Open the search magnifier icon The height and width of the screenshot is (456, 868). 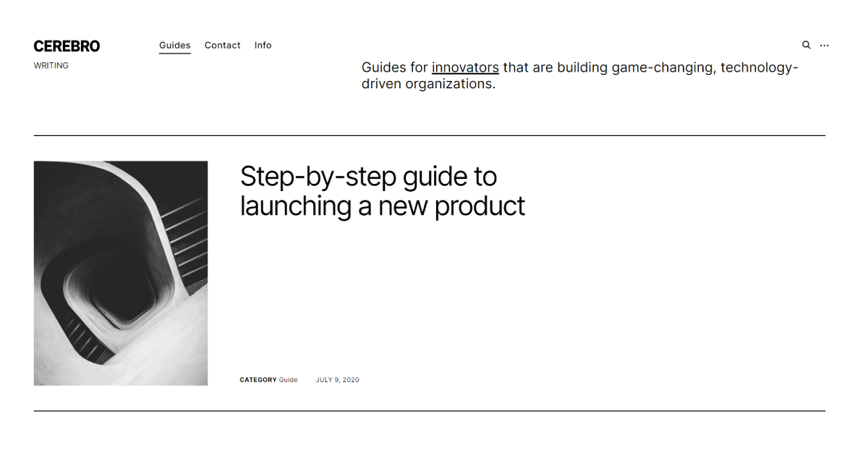point(806,45)
